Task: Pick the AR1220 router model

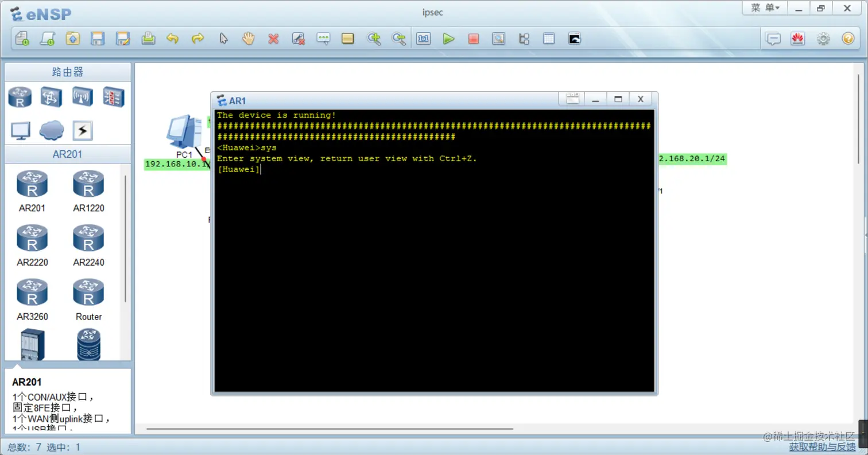Action: click(88, 191)
